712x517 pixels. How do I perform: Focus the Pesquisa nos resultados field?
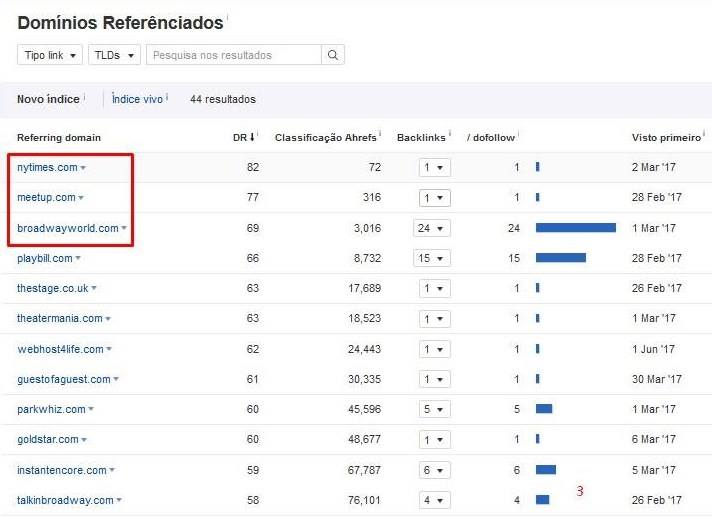click(x=234, y=55)
